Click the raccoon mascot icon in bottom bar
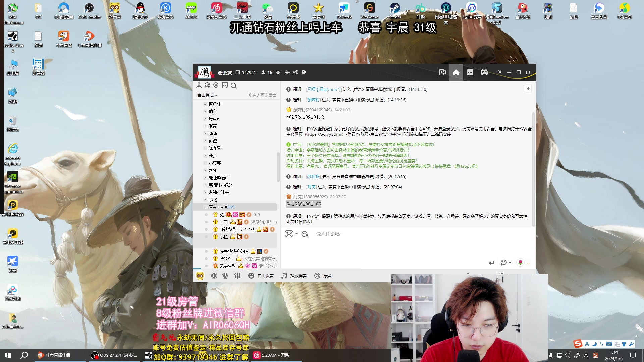 [200, 276]
